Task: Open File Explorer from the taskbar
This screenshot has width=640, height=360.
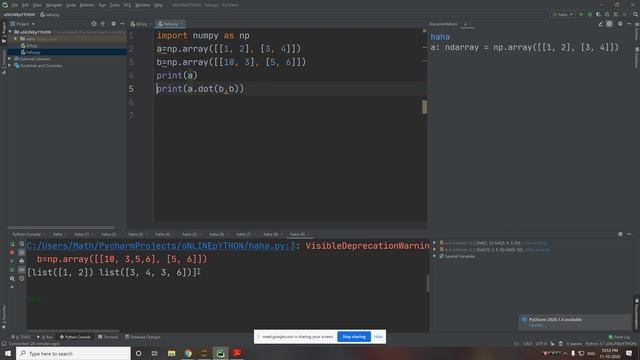Action: pyautogui.click(x=171, y=353)
